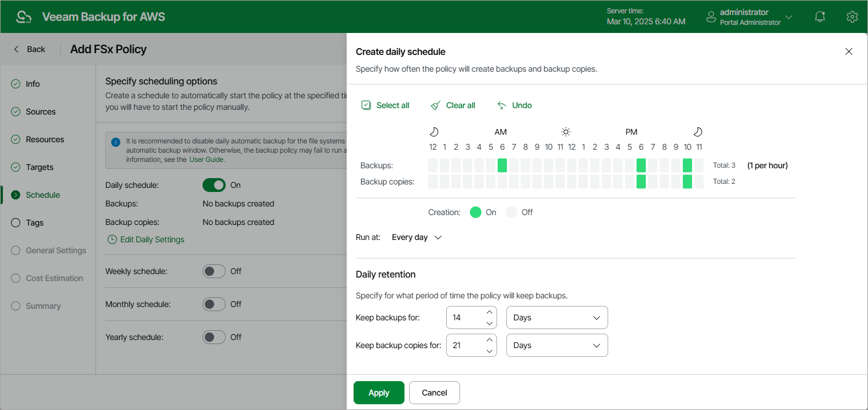
Task: Open the configuration gear icon
Action: (x=852, y=17)
